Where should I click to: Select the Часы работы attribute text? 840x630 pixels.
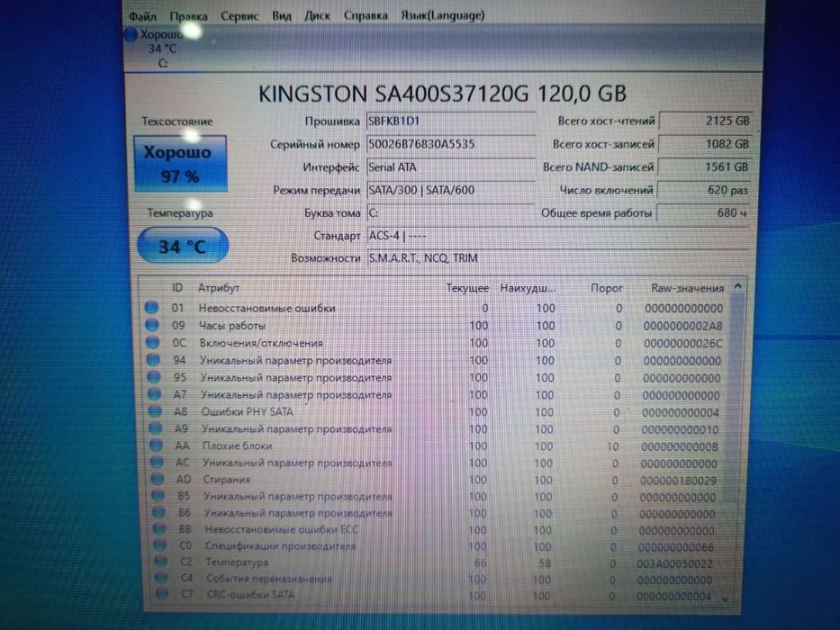click(x=232, y=326)
